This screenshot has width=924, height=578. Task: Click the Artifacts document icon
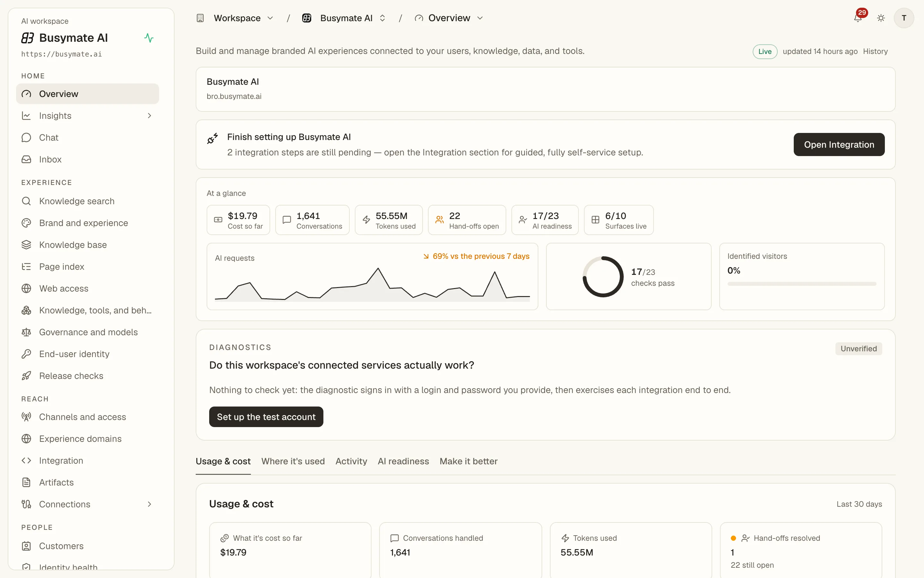(x=26, y=482)
